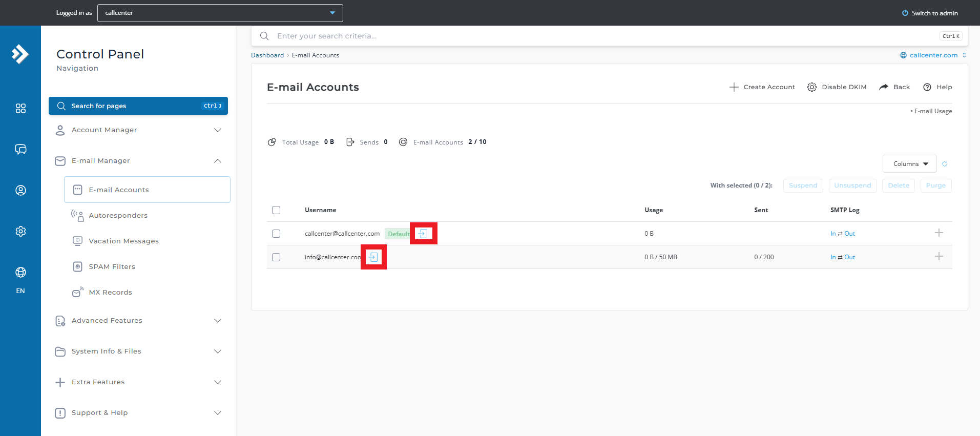Click the globe language icon

point(20,273)
